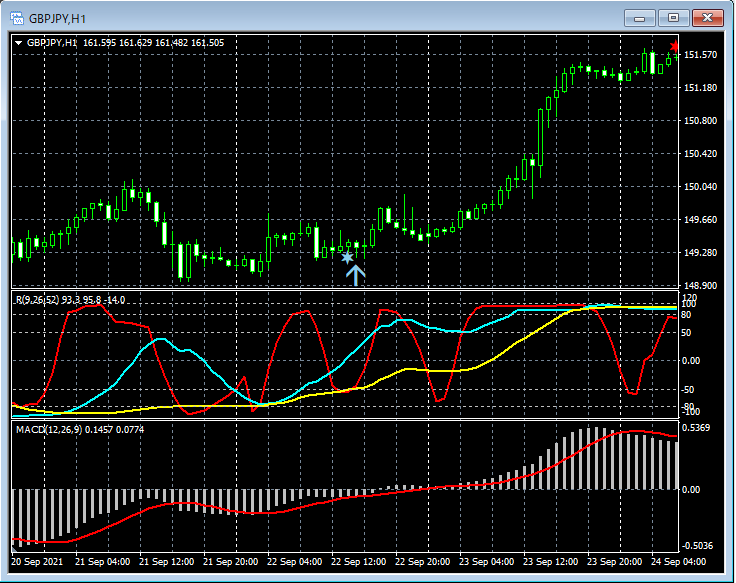Click the GBPJPY,H1 title bar text
736x583 pixels.
pyautogui.click(x=57, y=19)
